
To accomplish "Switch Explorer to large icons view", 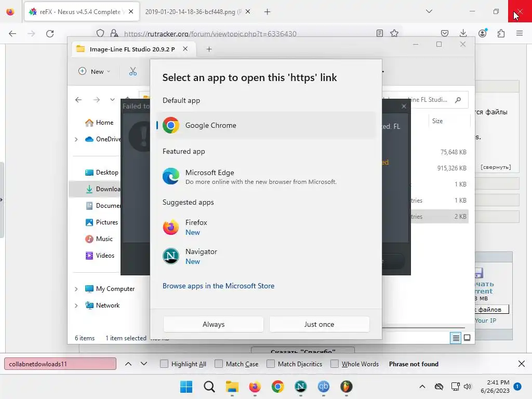I will click(x=467, y=338).
